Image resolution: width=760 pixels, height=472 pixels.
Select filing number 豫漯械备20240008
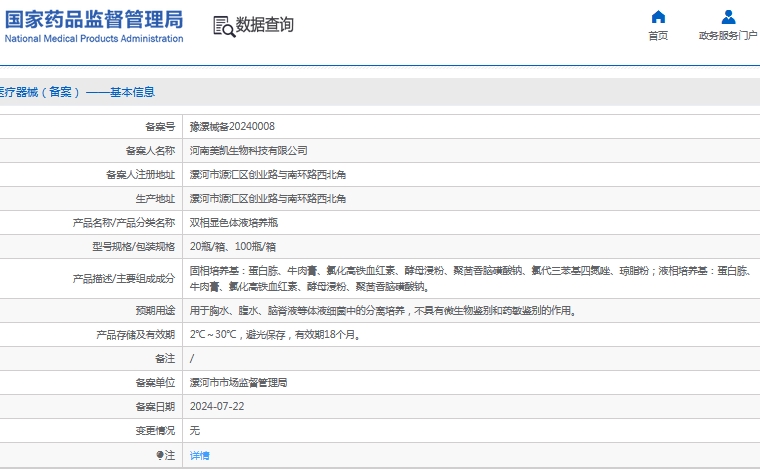click(x=232, y=126)
